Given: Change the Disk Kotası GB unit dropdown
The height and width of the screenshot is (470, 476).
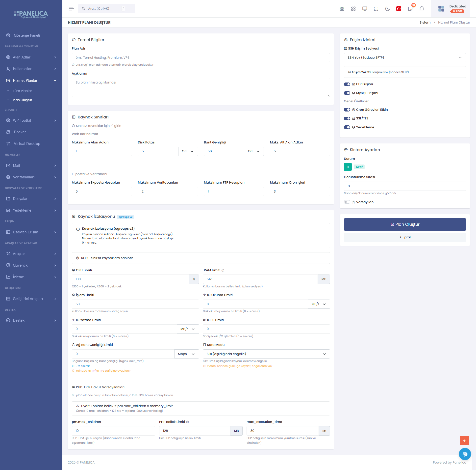Looking at the screenshot, I should (188, 151).
